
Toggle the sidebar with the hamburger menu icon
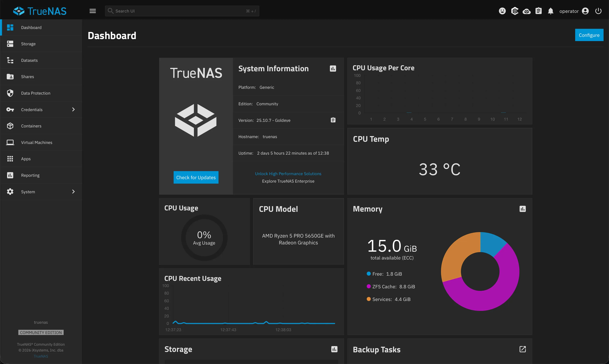[x=92, y=11]
